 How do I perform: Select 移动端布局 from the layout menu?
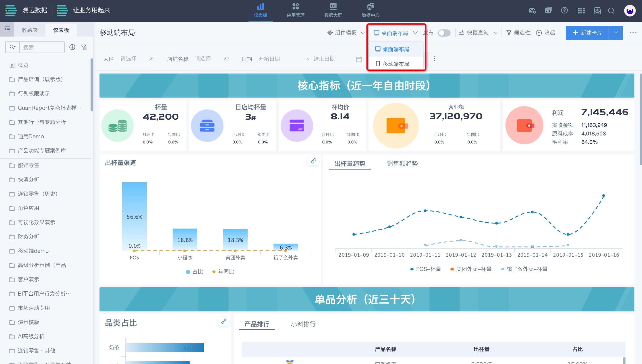point(396,64)
